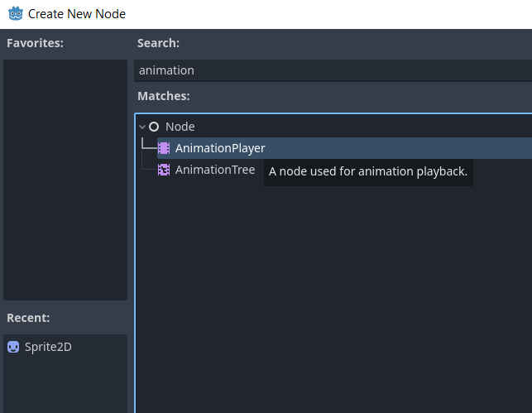532x413 pixels.
Task: Click inside the empty Favorites list
Action: (65, 180)
